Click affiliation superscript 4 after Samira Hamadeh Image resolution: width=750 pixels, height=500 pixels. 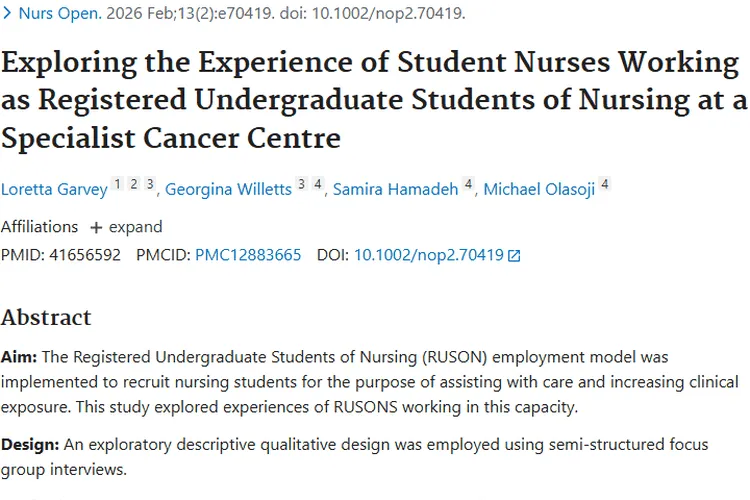click(x=468, y=184)
